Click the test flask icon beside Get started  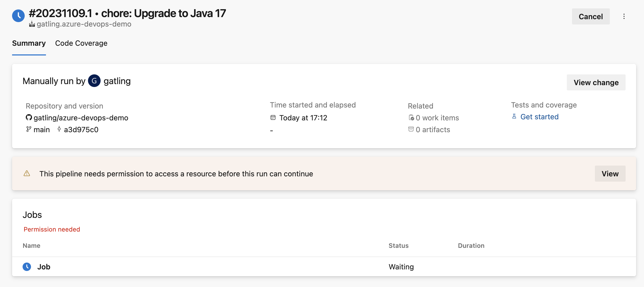[514, 116]
